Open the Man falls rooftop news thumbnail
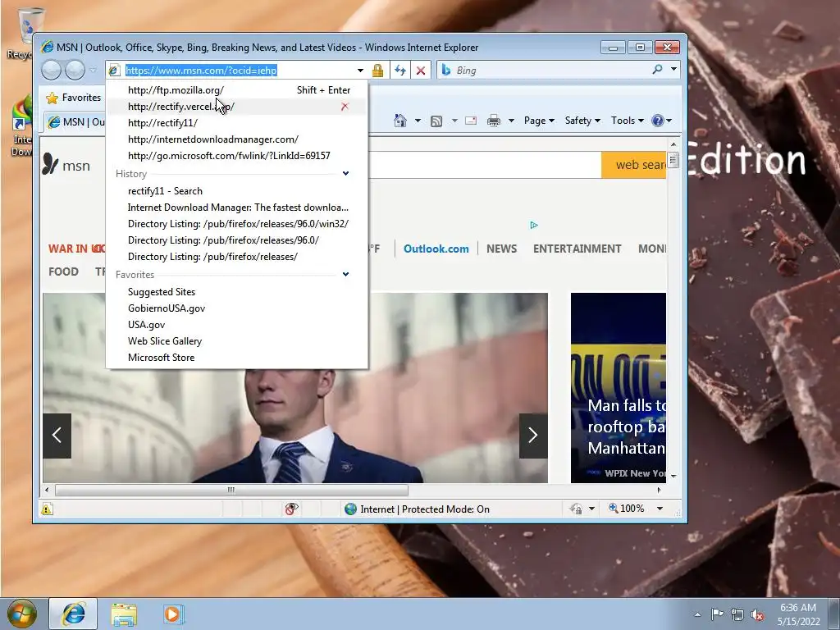This screenshot has width=840, height=630. [x=619, y=388]
